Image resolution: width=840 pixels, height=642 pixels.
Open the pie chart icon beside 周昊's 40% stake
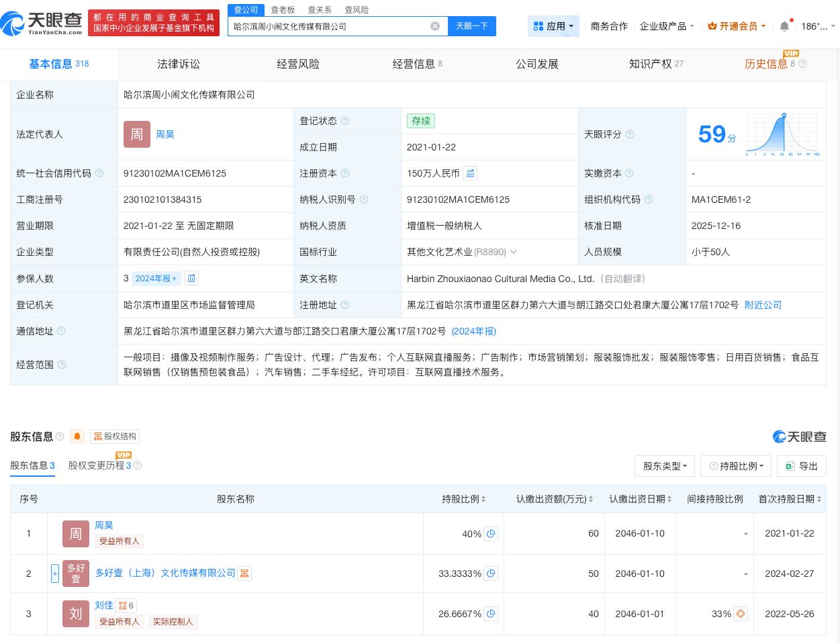coord(491,534)
